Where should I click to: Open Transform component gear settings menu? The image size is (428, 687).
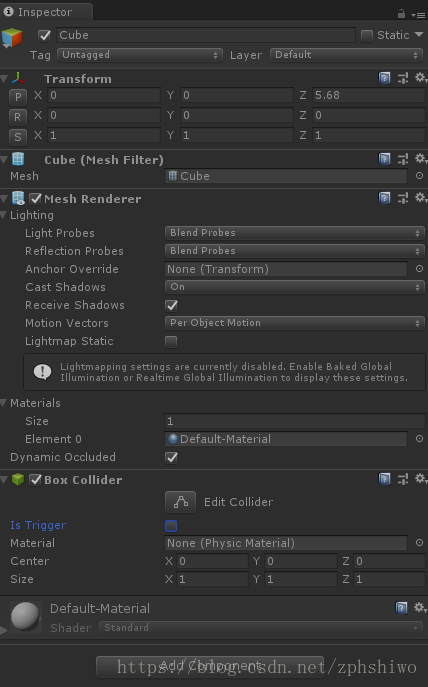pos(421,78)
